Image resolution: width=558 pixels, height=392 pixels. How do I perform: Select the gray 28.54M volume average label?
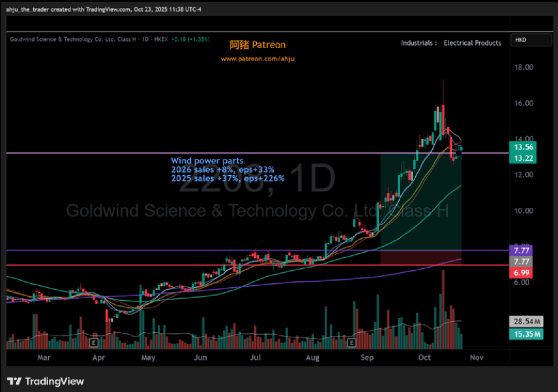(526, 322)
